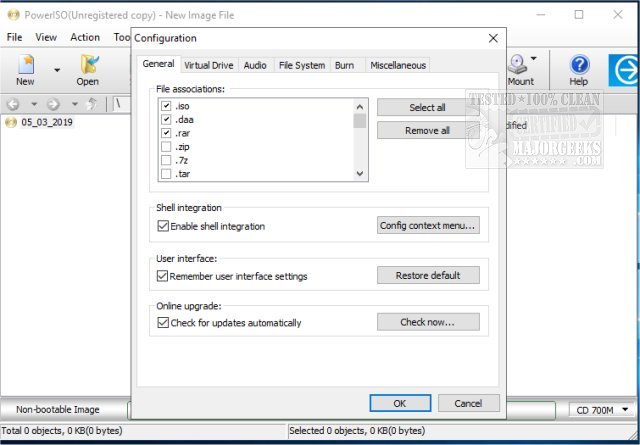Maximize the PowerISO window
This screenshot has height=445, width=640.
pos(579,15)
